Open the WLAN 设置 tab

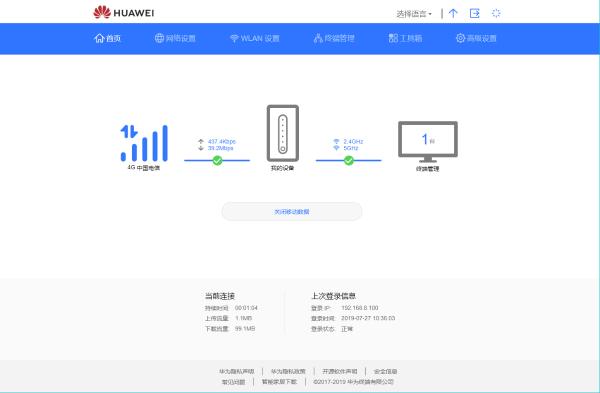[x=254, y=38]
